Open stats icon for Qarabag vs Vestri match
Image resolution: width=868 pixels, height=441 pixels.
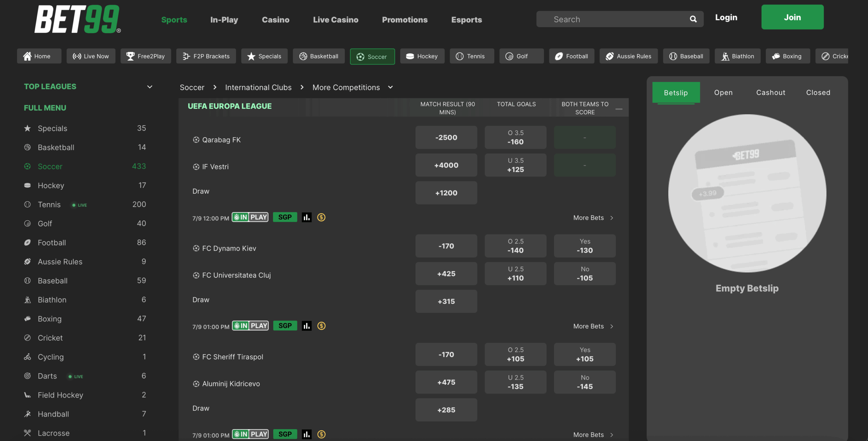point(307,217)
